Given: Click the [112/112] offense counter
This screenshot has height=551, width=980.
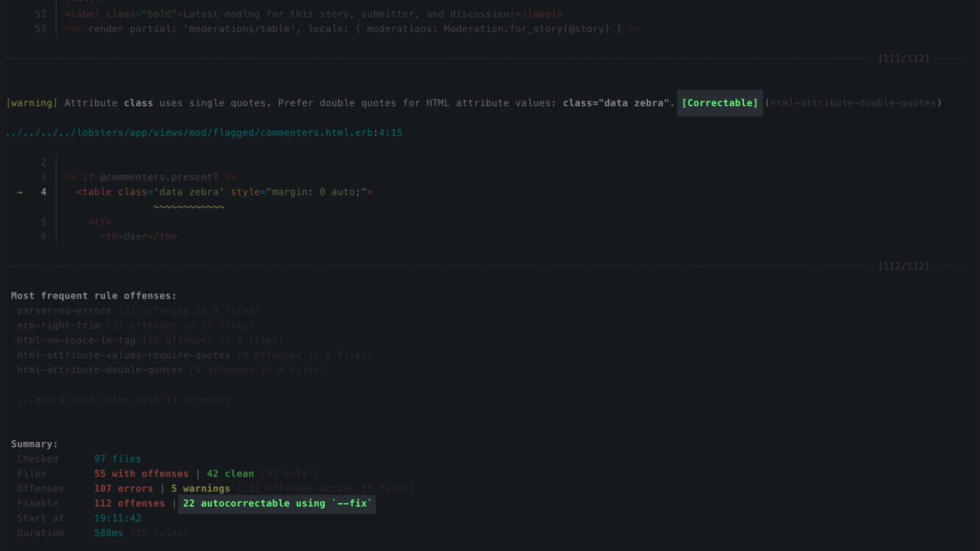Looking at the screenshot, I should [x=903, y=266].
